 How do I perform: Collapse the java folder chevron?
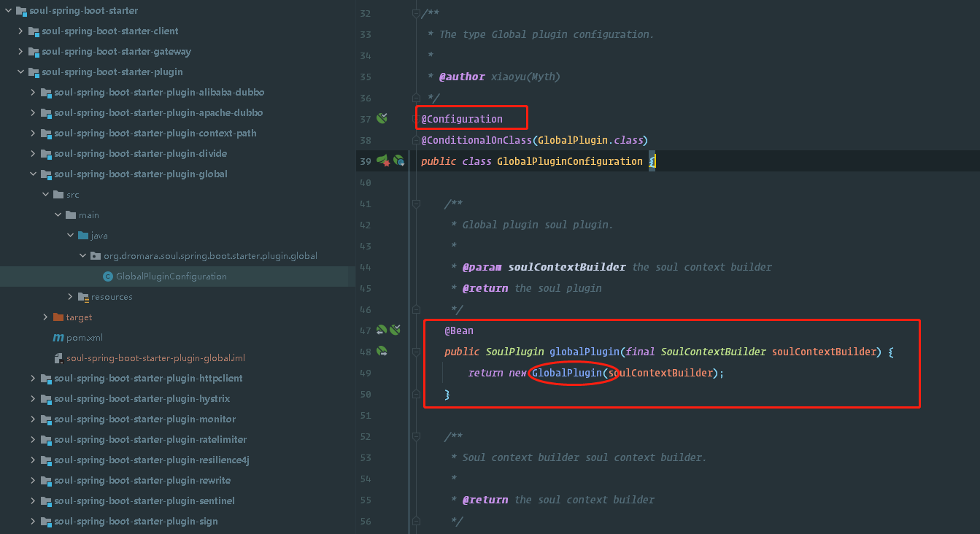[70, 236]
